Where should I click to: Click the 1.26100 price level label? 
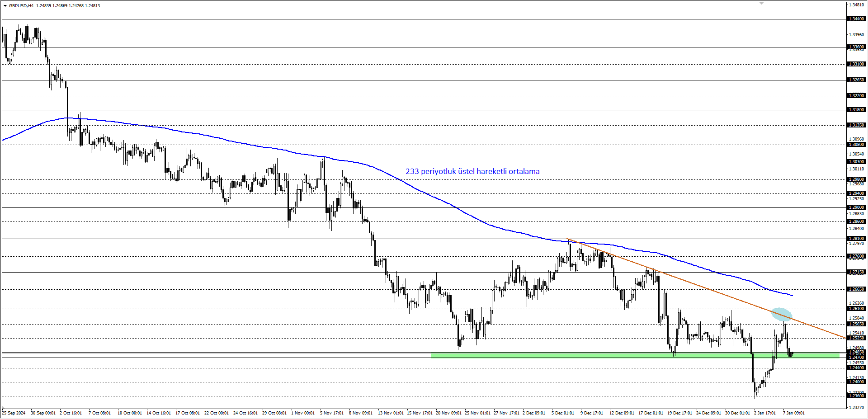(x=856, y=309)
